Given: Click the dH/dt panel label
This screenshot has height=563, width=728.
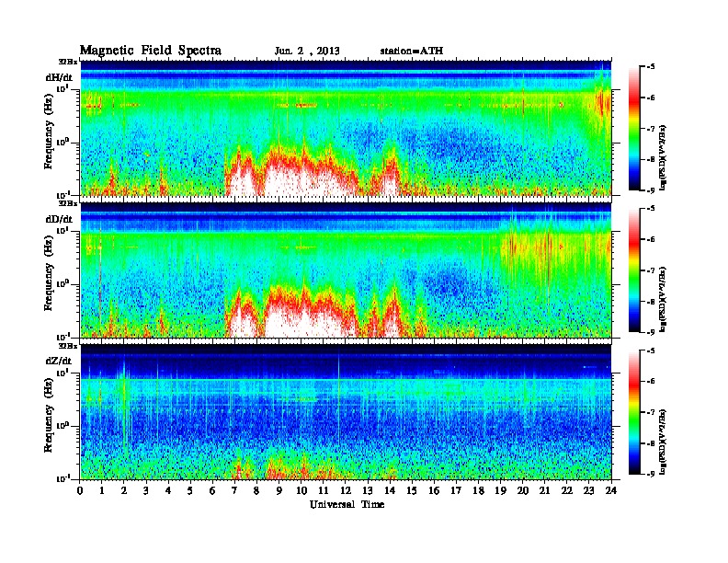Looking at the screenshot, I should tap(59, 77).
